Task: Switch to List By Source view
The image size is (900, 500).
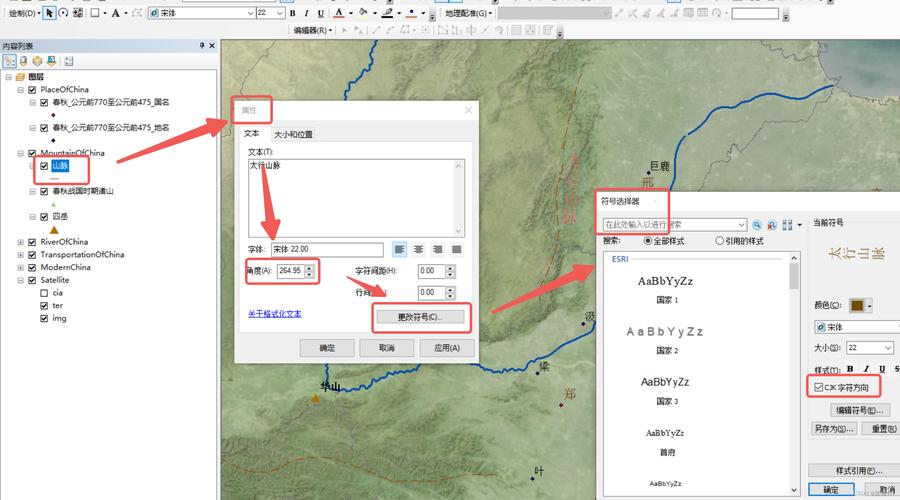Action: pyautogui.click(x=24, y=61)
